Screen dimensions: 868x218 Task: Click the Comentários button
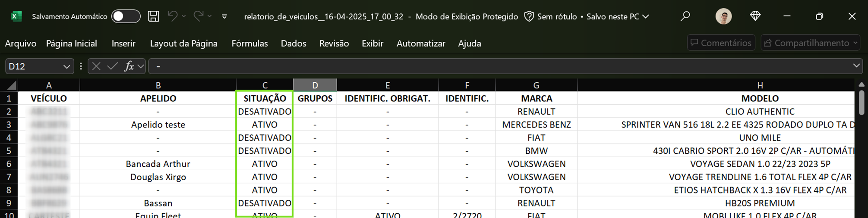click(x=721, y=43)
